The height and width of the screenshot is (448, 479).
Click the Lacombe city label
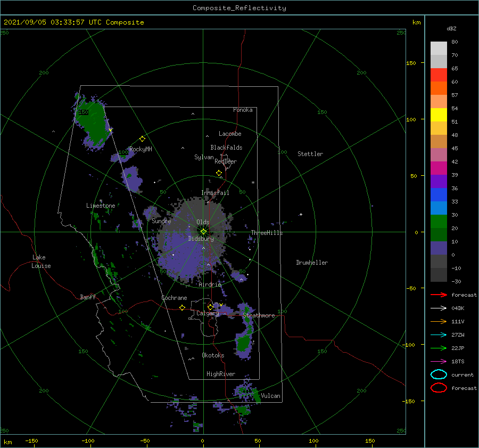[x=230, y=134]
